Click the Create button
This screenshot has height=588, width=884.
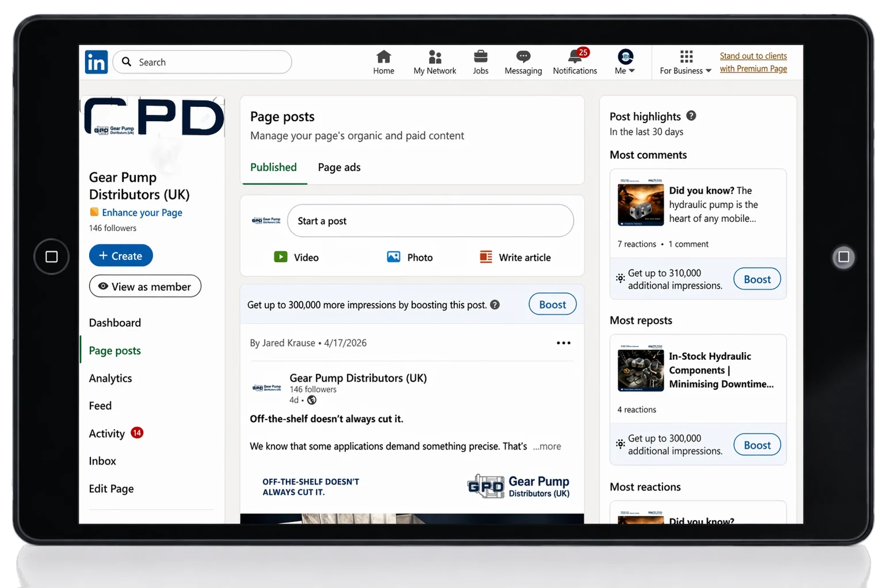pos(121,256)
